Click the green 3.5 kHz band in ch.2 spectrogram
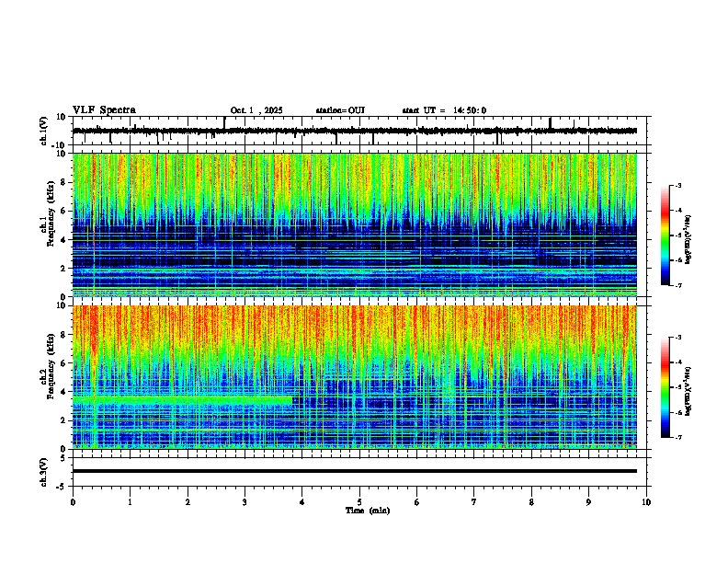This screenshot has width=728, height=563. pyautogui.click(x=183, y=400)
